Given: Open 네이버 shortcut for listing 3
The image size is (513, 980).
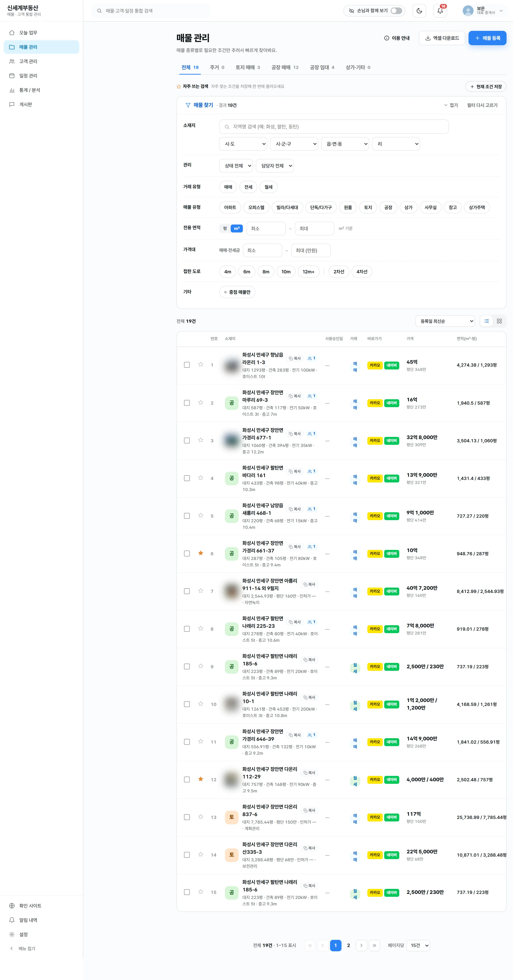Looking at the screenshot, I should [392, 440].
